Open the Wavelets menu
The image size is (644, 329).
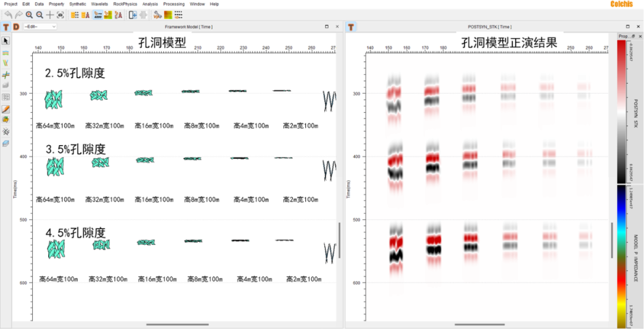click(100, 4)
